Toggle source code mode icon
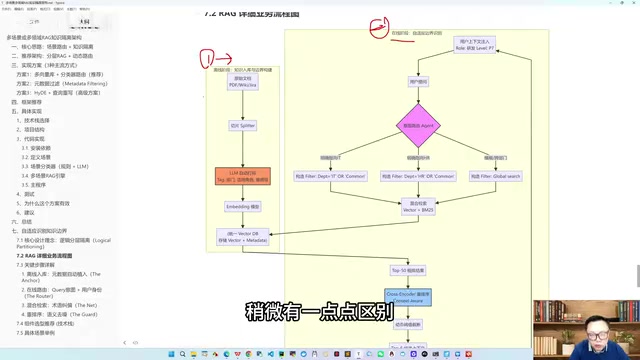 pos(136,343)
